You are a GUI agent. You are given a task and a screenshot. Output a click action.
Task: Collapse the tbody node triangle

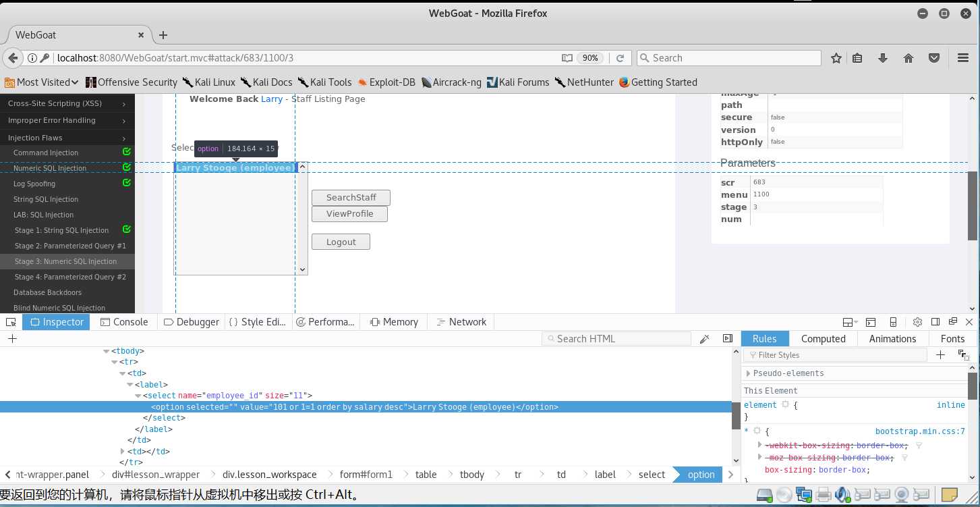point(106,351)
